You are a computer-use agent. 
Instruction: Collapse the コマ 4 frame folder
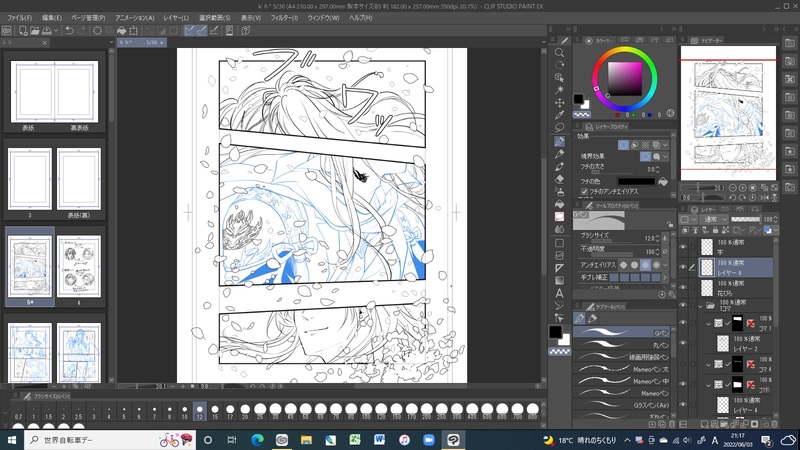pos(708,365)
